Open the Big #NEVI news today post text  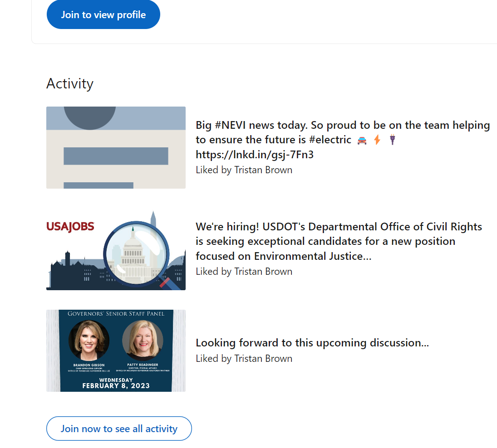tap(343, 140)
